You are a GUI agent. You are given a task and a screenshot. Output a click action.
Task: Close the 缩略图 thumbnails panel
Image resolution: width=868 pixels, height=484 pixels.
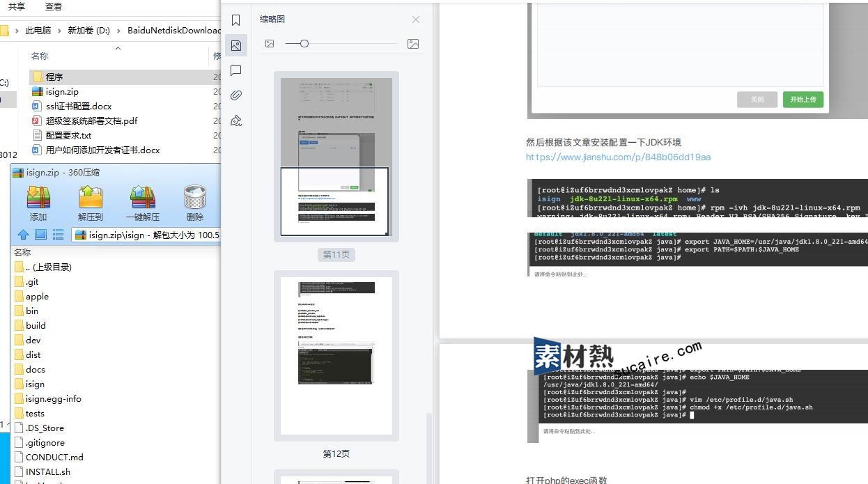pyautogui.click(x=416, y=19)
